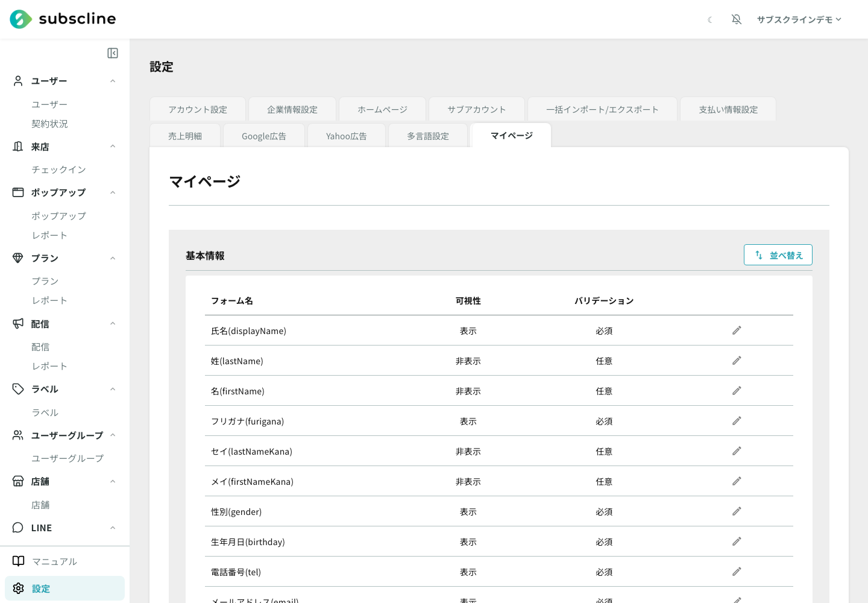Image resolution: width=868 pixels, height=603 pixels.
Task: Edit the 電話番号(tel) row with pencil icon
Action: pos(737,572)
